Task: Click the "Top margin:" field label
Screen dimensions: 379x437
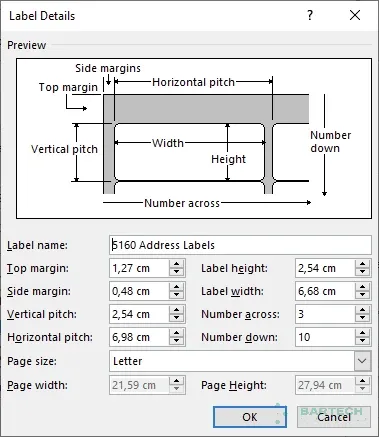Action: coord(38,268)
